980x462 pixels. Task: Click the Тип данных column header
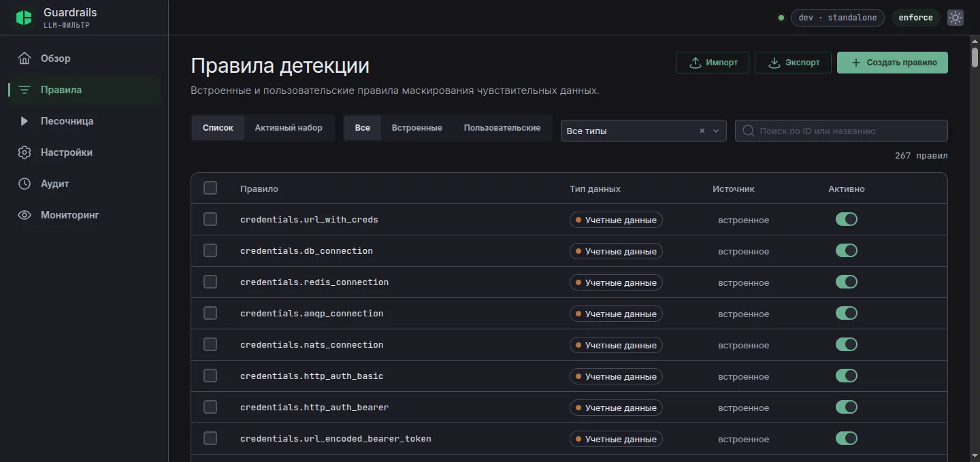(x=595, y=188)
